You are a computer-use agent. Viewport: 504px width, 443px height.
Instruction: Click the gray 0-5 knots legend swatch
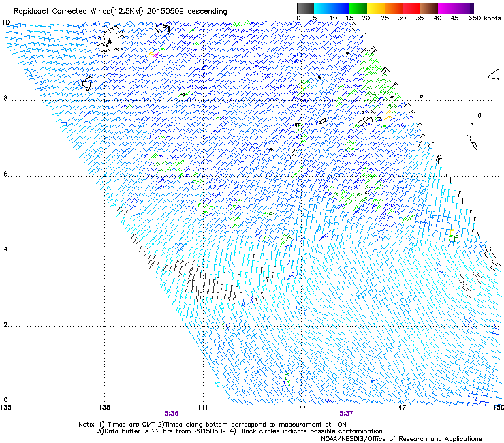coord(305,8)
